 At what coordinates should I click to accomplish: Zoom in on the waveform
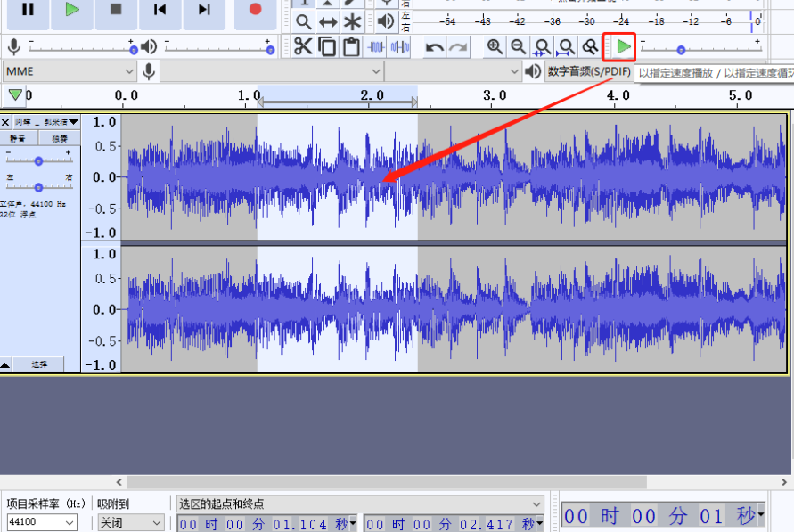coord(495,46)
